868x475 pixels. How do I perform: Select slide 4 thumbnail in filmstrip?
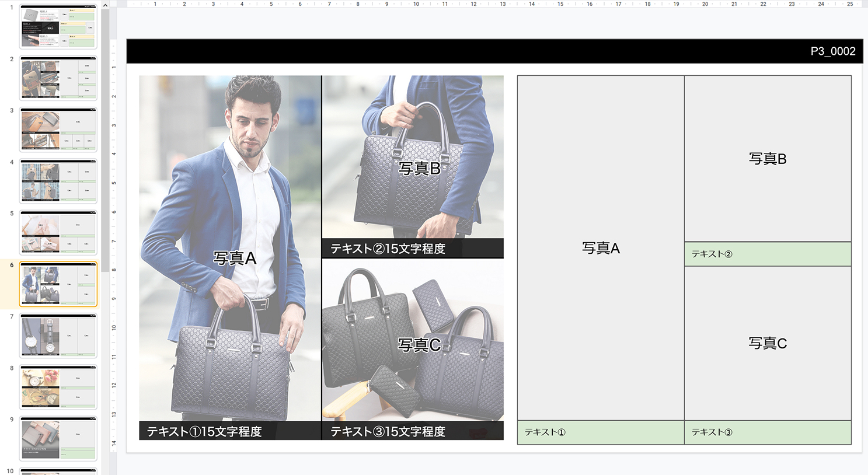click(58, 181)
